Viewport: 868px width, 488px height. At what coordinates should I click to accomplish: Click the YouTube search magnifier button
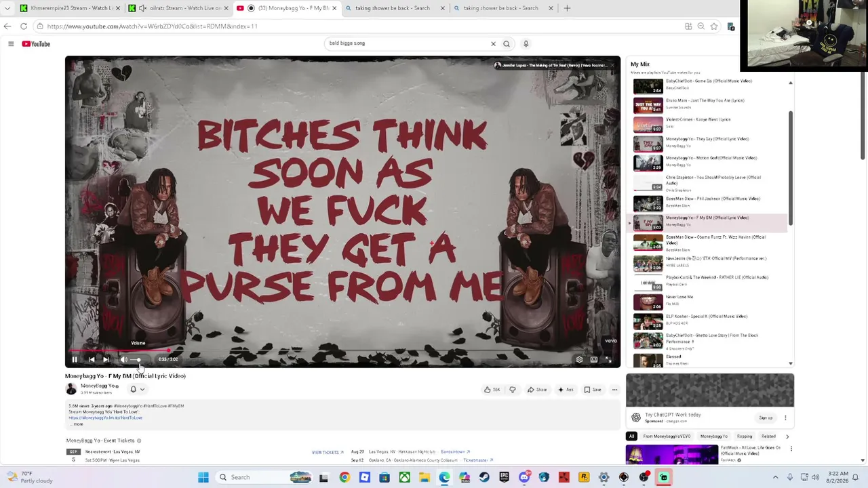click(x=507, y=44)
